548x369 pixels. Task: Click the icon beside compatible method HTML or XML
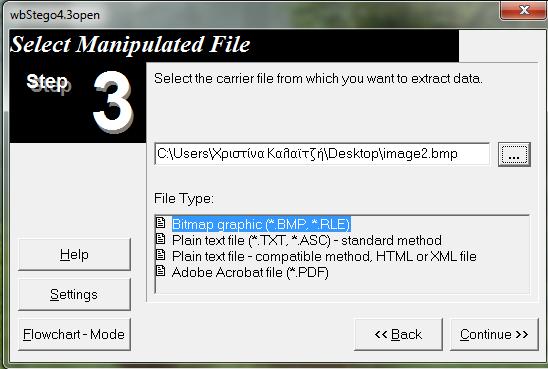[x=160, y=255]
